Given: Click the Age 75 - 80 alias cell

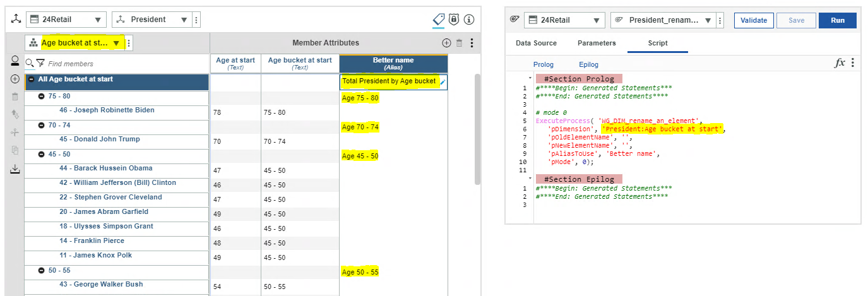Looking at the screenshot, I should [393, 98].
